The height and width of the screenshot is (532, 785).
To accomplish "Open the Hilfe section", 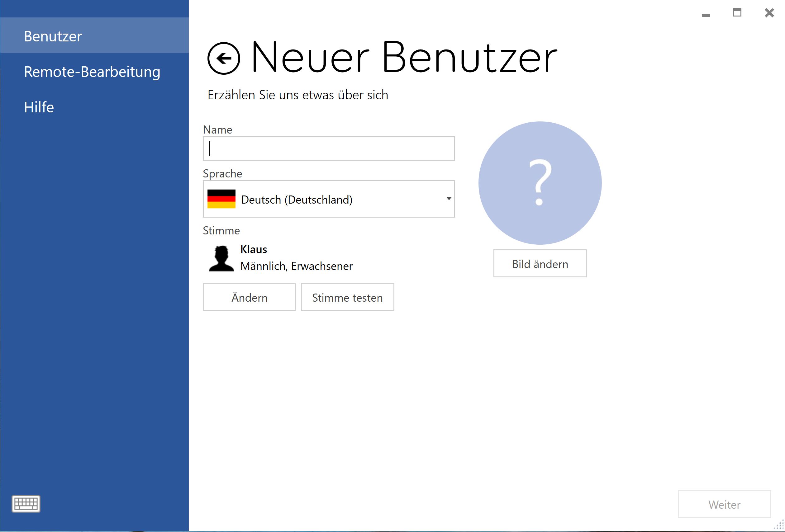I will click(39, 107).
